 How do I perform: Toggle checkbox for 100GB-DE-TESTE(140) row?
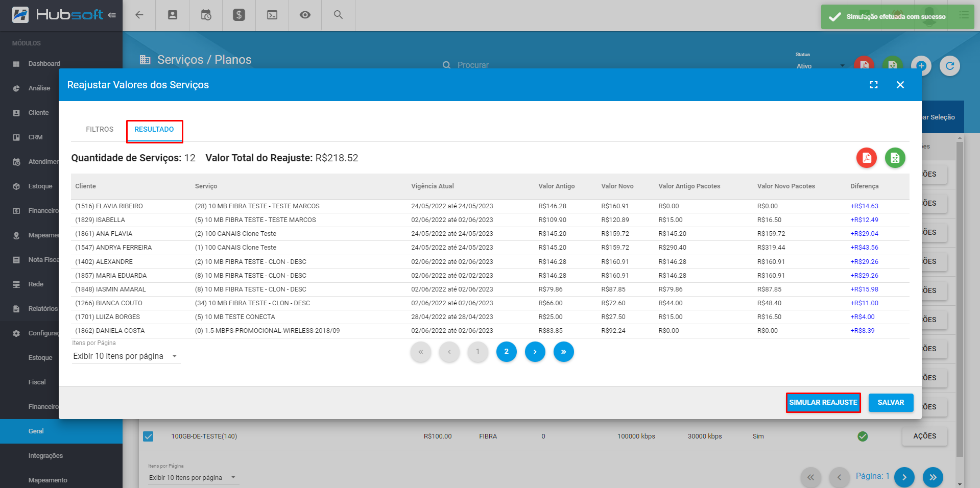coord(148,436)
